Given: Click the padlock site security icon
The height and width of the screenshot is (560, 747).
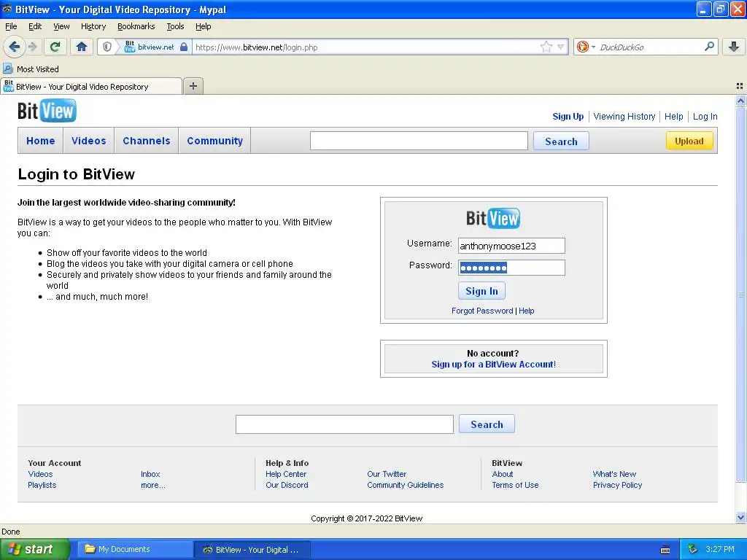Looking at the screenshot, I should click(184, 47).
